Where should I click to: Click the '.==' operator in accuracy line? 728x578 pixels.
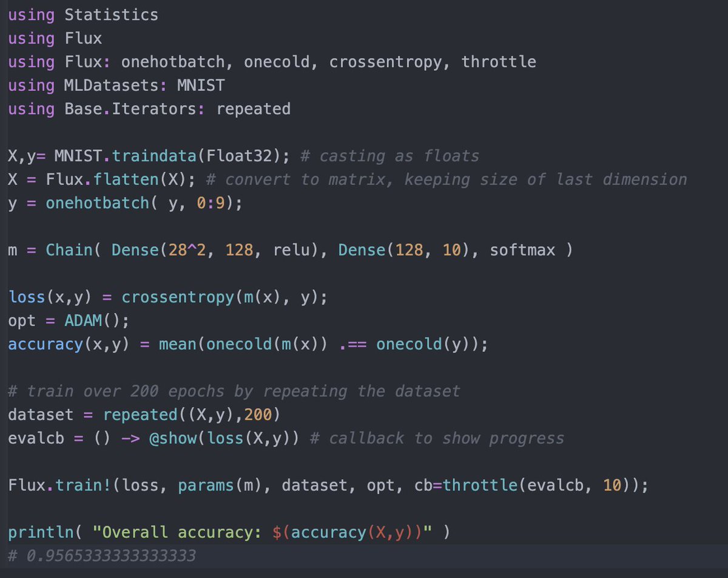click(x=352, y=344)
